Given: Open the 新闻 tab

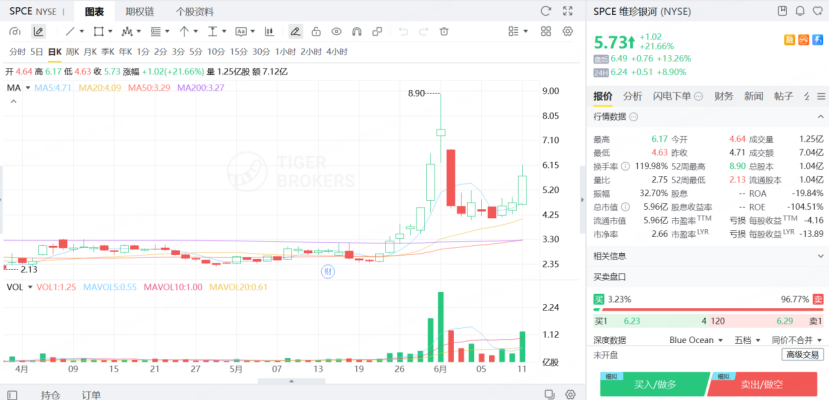Looking at the screenshot, I should pyautogui.click(x=754, y=96).
